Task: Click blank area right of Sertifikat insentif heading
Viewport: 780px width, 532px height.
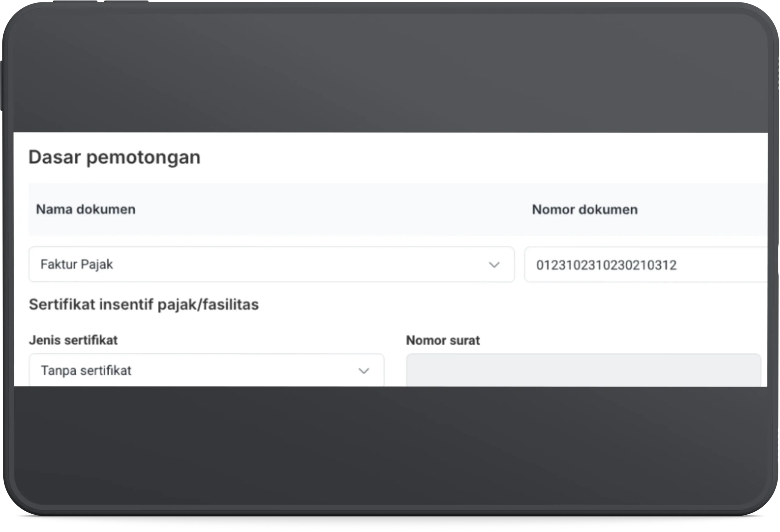Action: [x=503, y=305]
